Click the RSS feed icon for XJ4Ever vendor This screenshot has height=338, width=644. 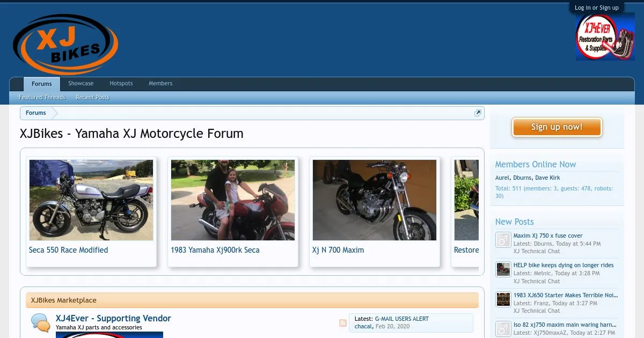click(343, 323)
